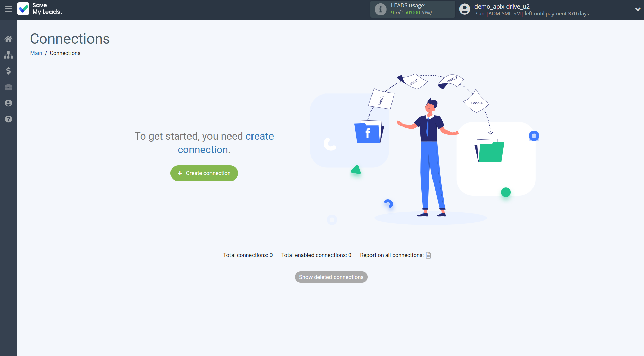This screenshot has width=644, height=356.
Task: Click the briefcase services icon in sidebar
Action: tap(8, 87)
